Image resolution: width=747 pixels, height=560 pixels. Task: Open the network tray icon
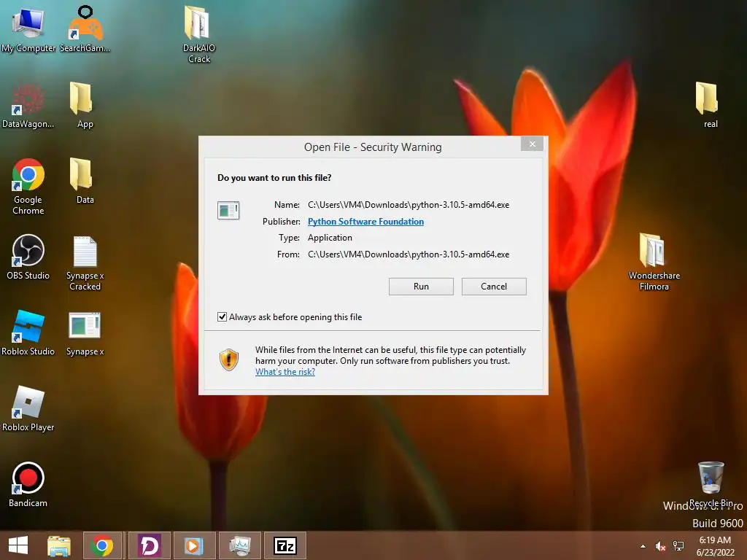click(x=678, y=546)
